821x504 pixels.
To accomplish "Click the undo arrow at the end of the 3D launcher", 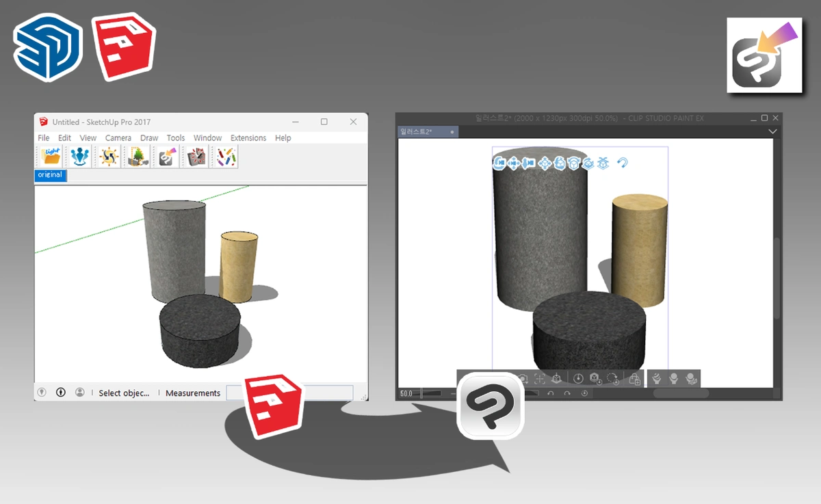I will (623, 163).
